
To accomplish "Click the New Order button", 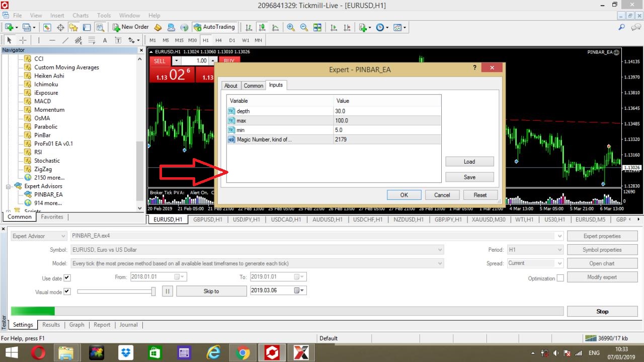I will 130,27.
